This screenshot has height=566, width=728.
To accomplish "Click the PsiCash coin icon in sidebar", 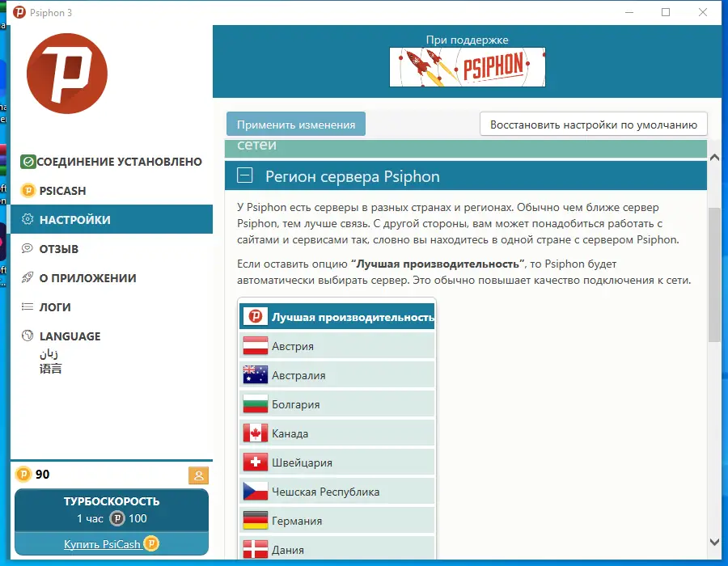I will pyautogui.click(x=28, y=190).
